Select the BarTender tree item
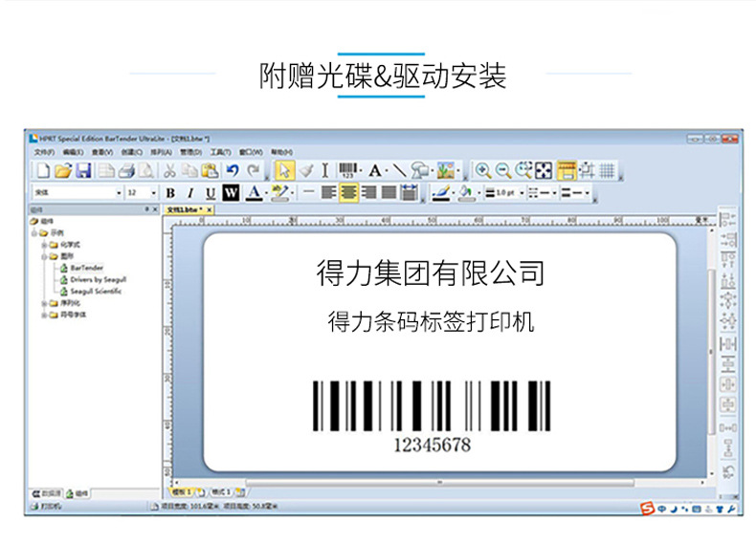 pyautogui.click(x=87, y=268)
